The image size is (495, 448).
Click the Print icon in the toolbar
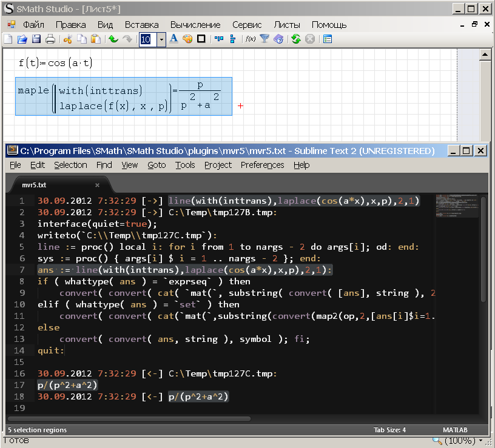50,39
